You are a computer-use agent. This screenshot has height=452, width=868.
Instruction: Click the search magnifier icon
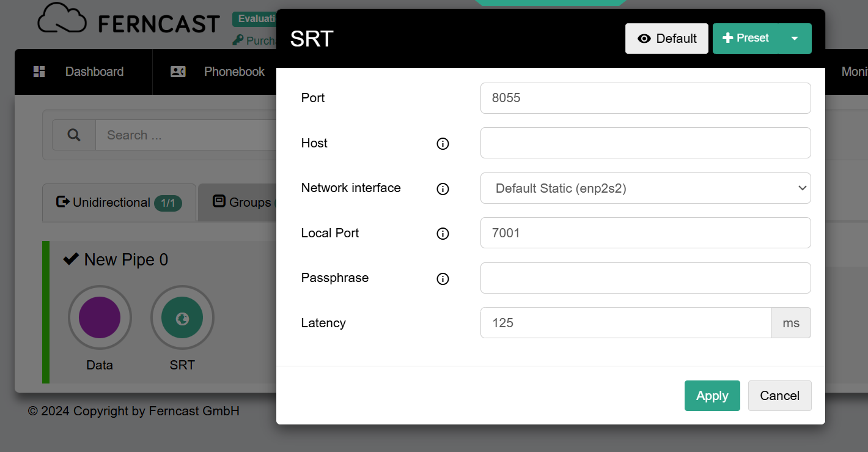(74, 135)
